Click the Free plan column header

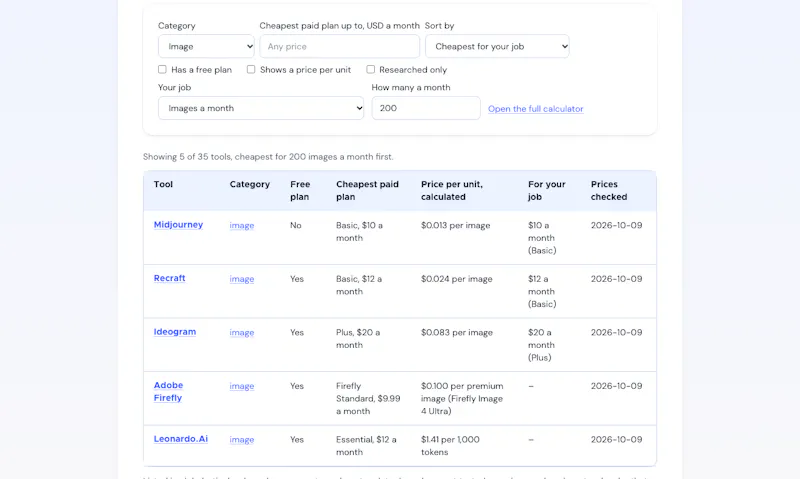click(300, 190)
